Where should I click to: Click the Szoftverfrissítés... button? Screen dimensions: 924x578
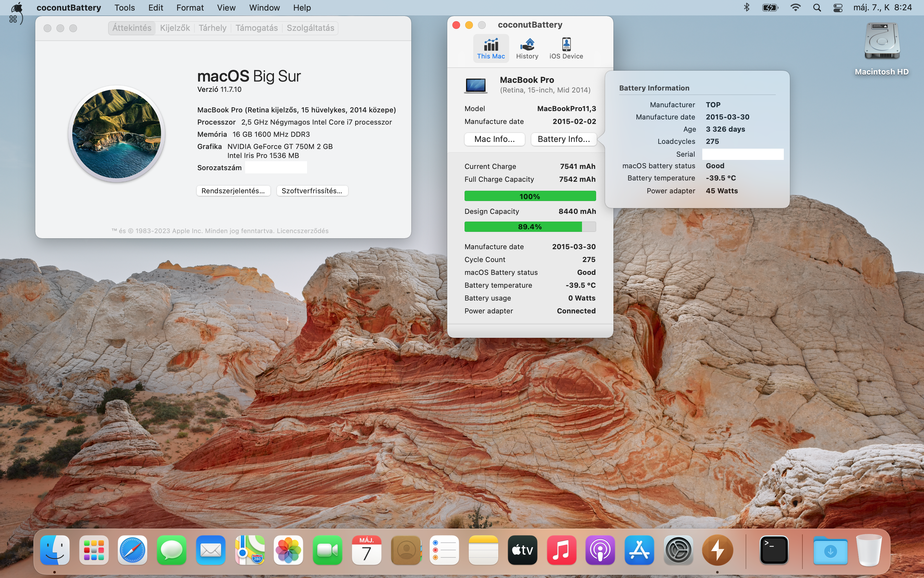tap(312, 191)
